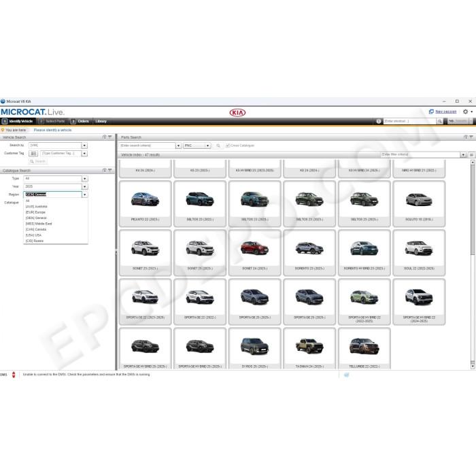
Task: Open the settings gear dropdown arrow
Action: (x=472, y=112)
